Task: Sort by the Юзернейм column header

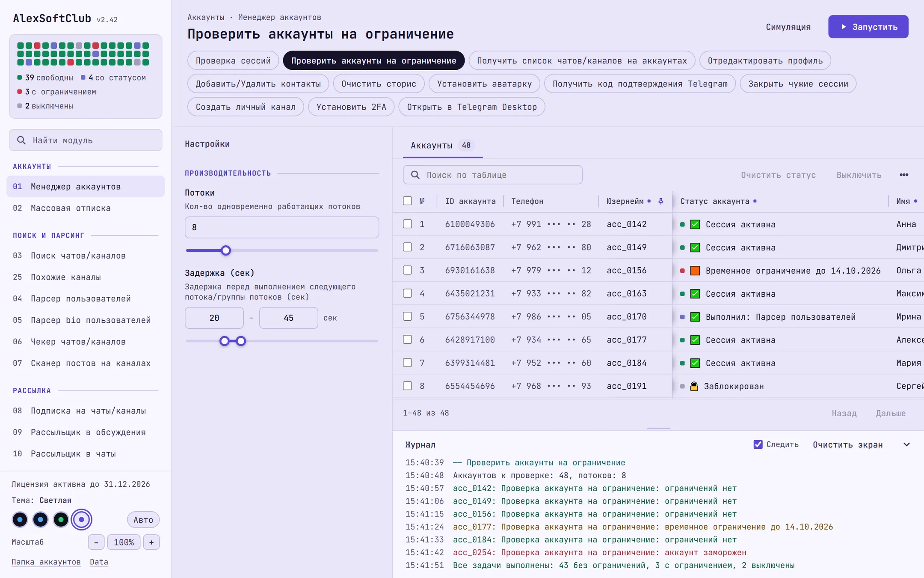Action: tap(625, 201)
